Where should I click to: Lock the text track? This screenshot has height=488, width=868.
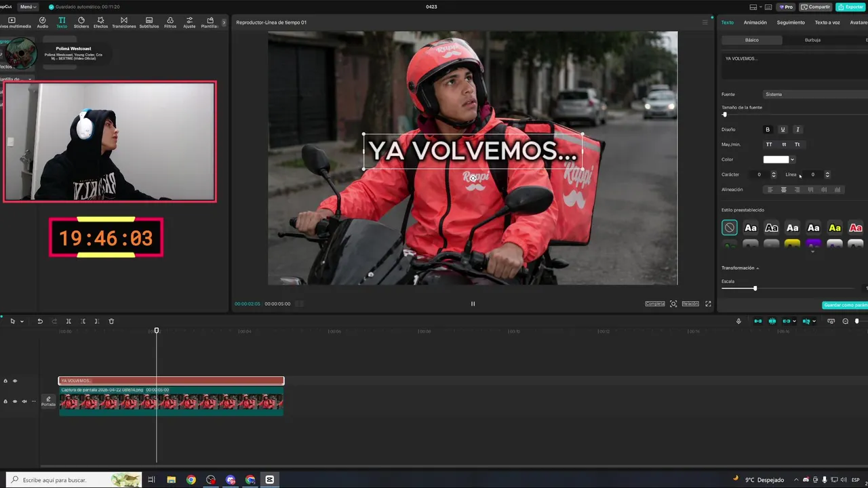click(x=5, y=381)
